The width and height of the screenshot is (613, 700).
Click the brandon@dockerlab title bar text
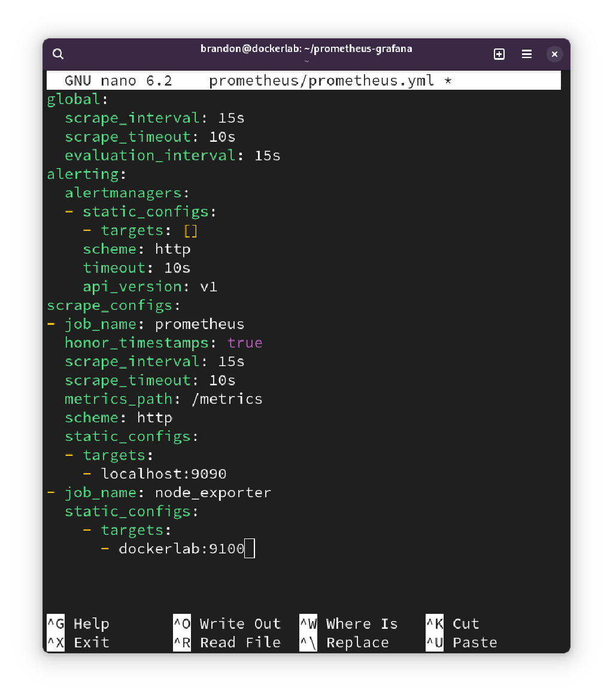pyautogui.click(x=306, y=48)
